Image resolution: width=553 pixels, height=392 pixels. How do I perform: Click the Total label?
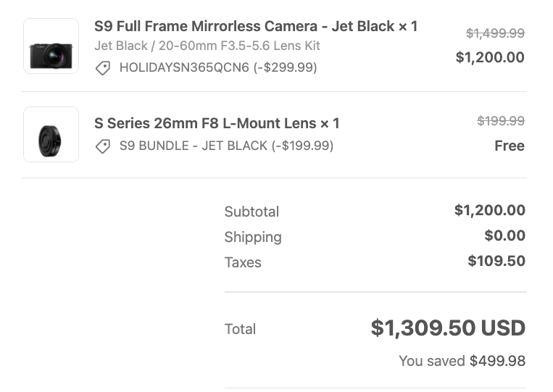pyautogui.click(x=240, y=329)
